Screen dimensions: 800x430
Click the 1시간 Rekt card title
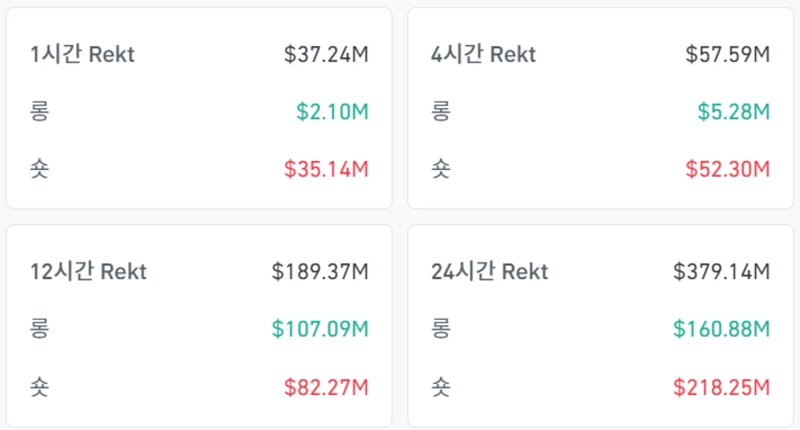(82, 54)
